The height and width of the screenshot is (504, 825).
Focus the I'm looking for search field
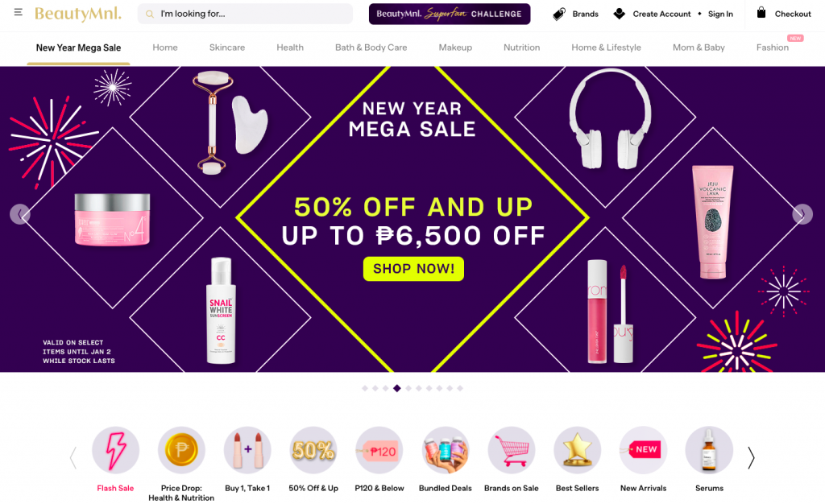tap(245, 14)
